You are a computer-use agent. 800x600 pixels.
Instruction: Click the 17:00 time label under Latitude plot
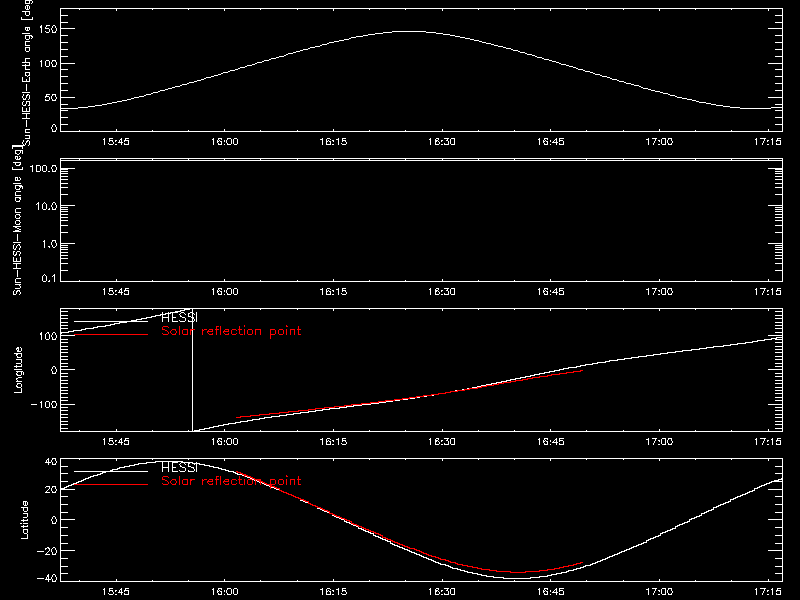coord(659,592)
